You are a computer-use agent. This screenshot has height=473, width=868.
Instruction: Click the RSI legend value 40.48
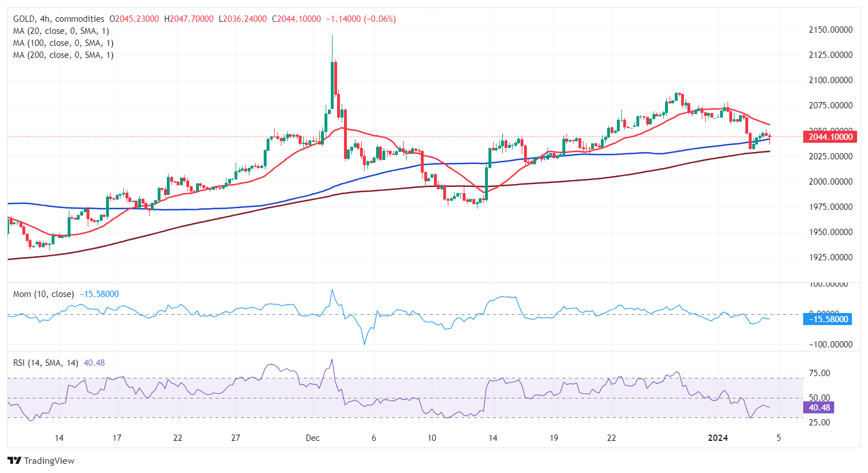94,363
